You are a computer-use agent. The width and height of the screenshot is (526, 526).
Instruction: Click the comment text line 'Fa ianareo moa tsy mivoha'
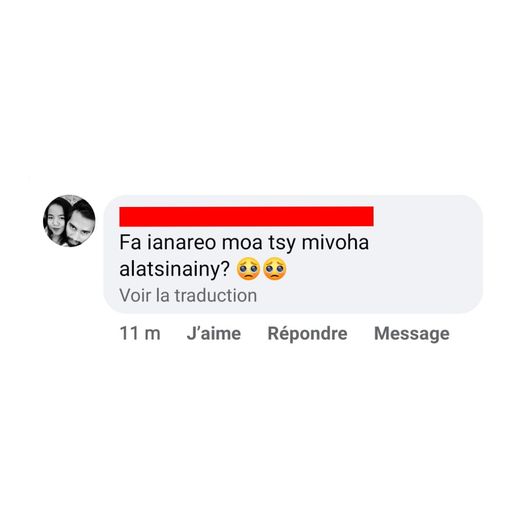244,243
